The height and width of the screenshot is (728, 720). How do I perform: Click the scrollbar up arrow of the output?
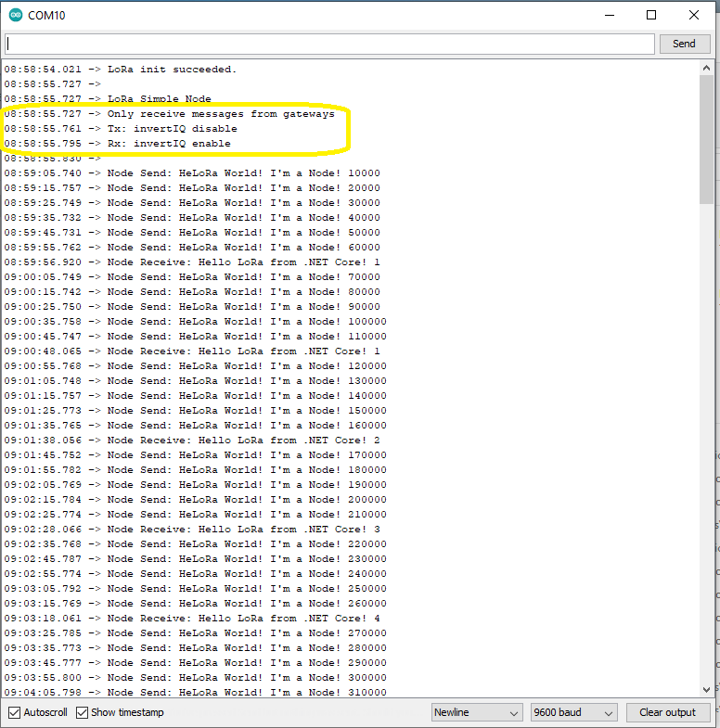[x=707, y=69]
